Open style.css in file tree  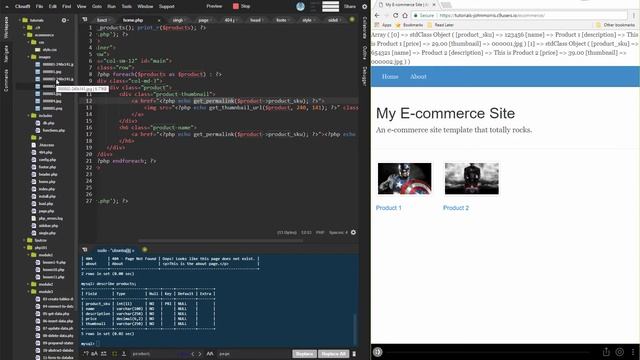(x=49, y=49)
